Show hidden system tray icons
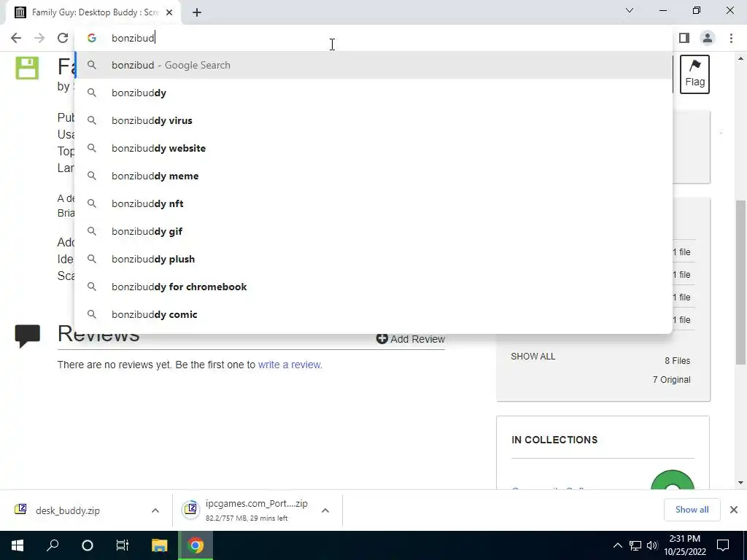Screen dimensions: 747x560 617,545
